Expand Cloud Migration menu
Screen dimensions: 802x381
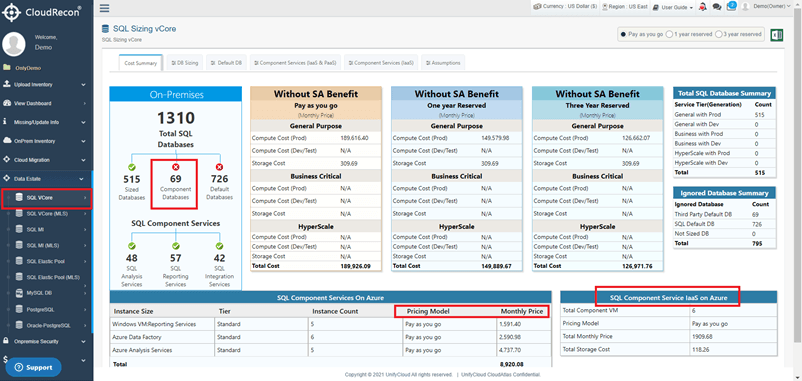pos(46,160)
